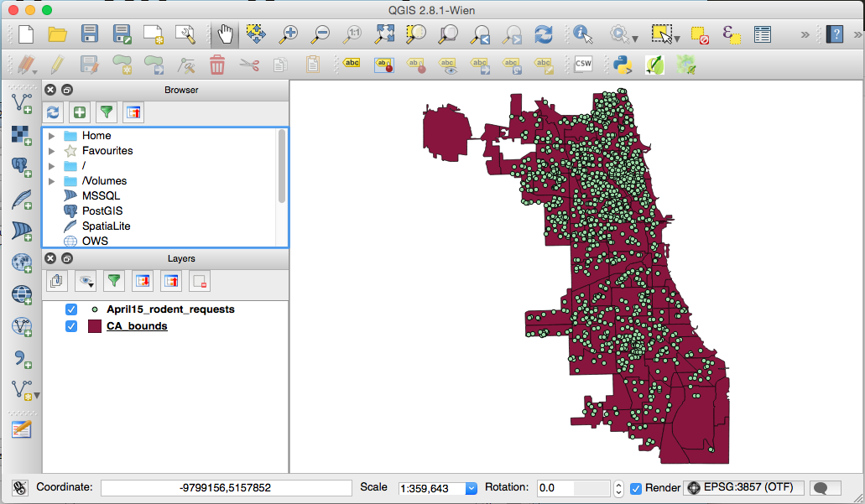Expand the Home folder in Browser
Viewport: 865px width, 504px height.
52,136
